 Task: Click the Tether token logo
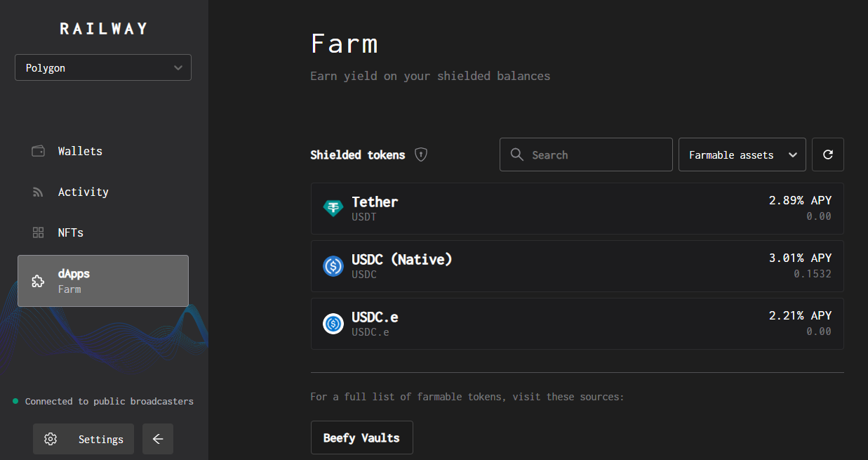click(333, 209)
